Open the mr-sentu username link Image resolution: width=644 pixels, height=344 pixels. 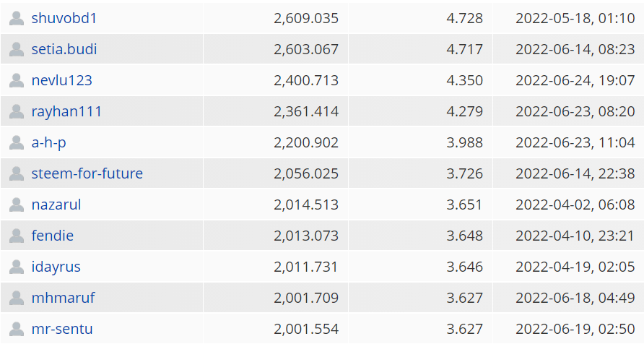click(62, 329)
